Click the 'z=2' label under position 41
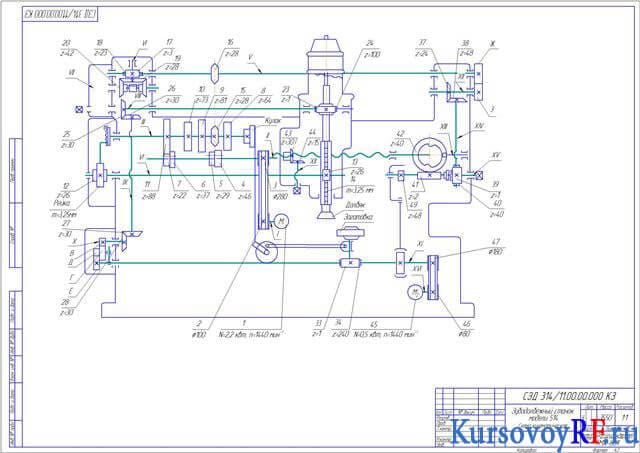Screen dimensions: 640x453 [413, 197]
